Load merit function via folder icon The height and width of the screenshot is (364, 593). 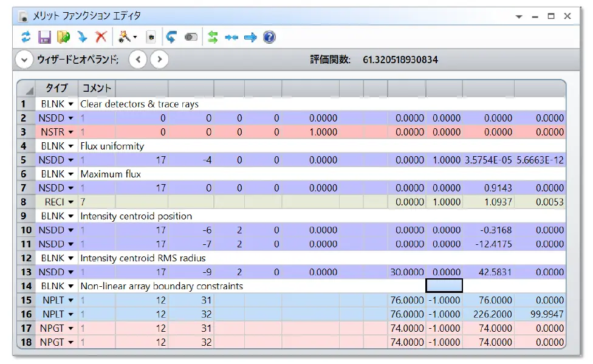(63, 38)
